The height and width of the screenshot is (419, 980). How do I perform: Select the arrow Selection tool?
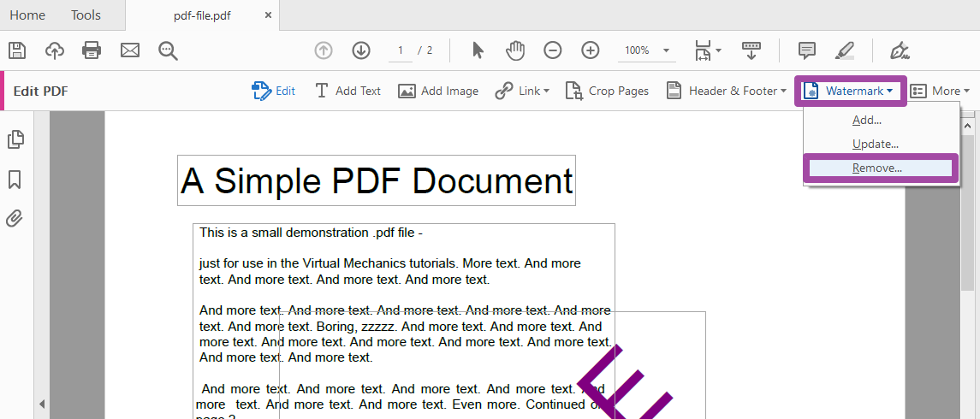(478, 50)
